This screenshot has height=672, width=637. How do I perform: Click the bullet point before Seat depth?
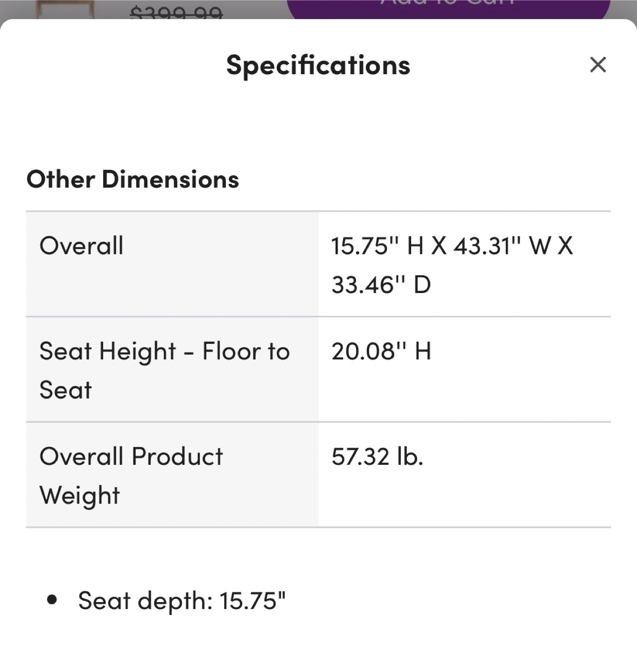click(52, 600)
